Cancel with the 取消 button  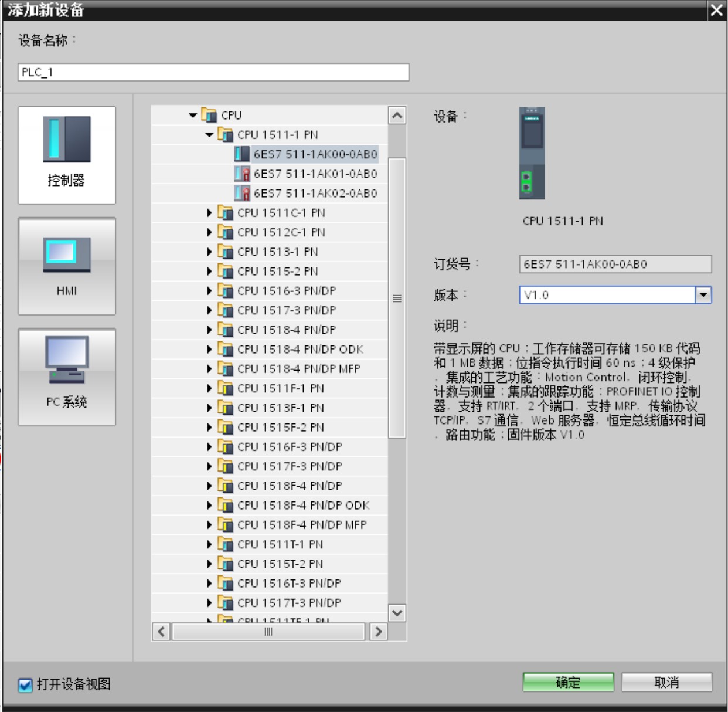coord(667,682)
